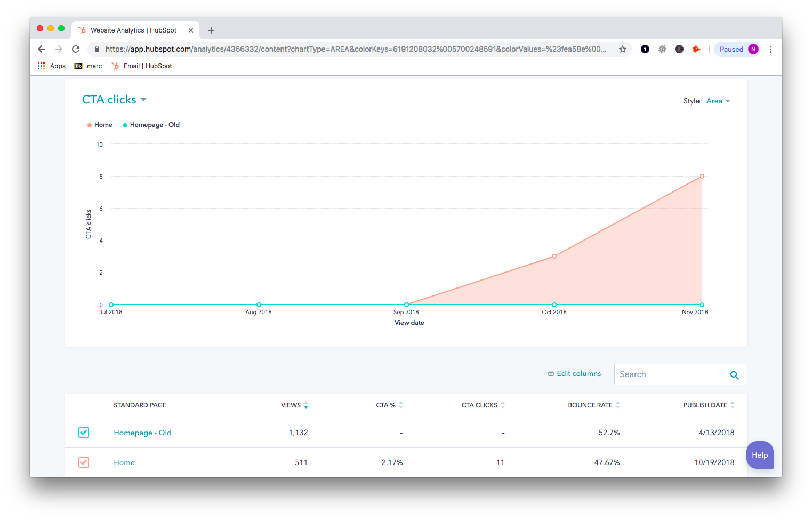Click the browser back arrow

(x=42, y=49)
